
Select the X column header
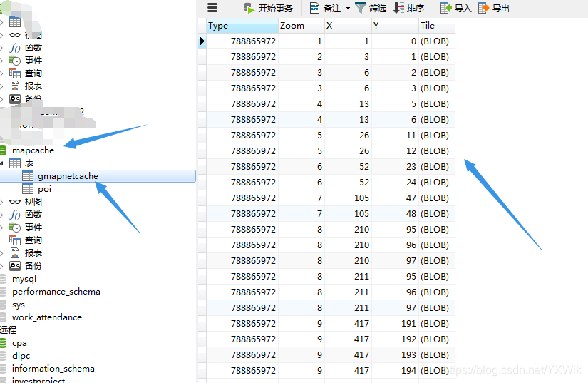tap(348, 26)
